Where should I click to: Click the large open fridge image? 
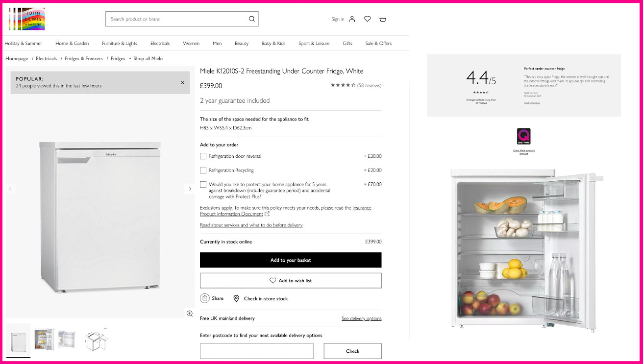tap(526, 250)
